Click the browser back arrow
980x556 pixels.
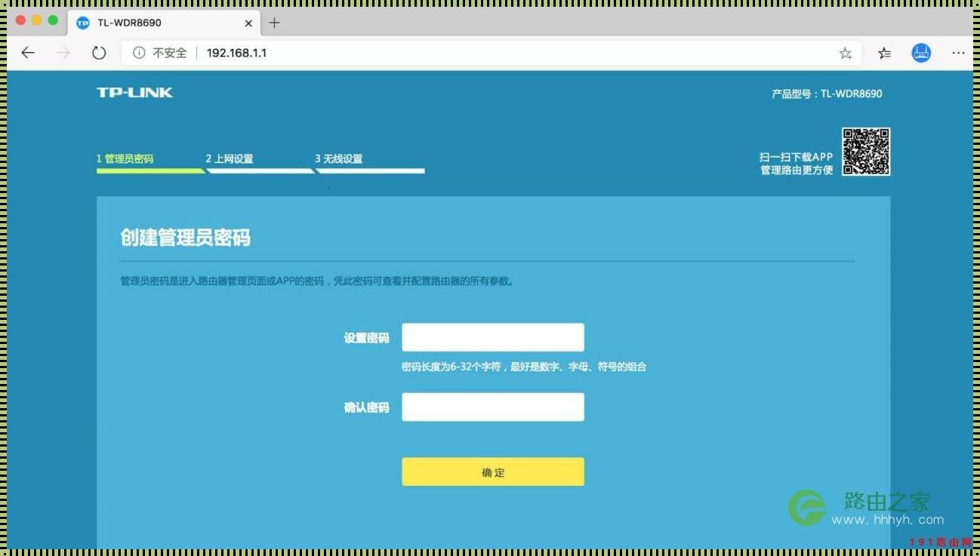pos(28,53)
